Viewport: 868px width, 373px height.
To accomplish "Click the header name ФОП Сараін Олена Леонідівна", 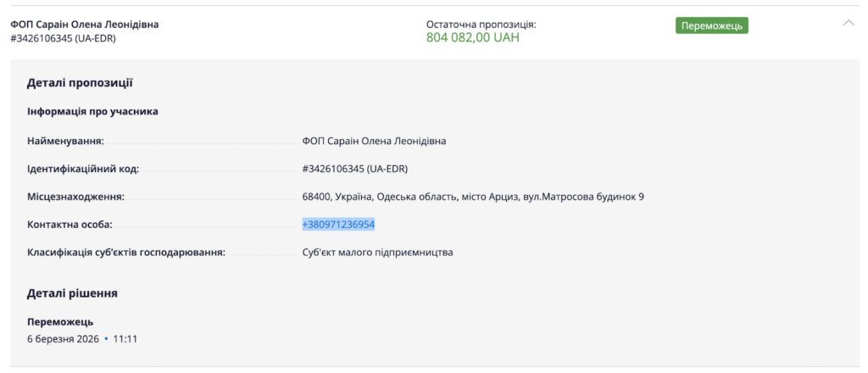I will pos(84,25).
